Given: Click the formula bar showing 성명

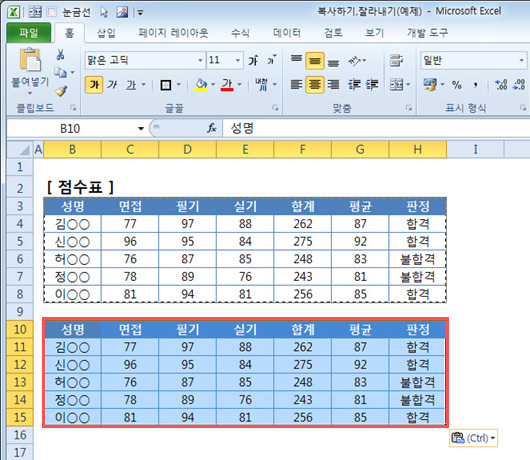Looking at the screenshot, I should (376, 128).
